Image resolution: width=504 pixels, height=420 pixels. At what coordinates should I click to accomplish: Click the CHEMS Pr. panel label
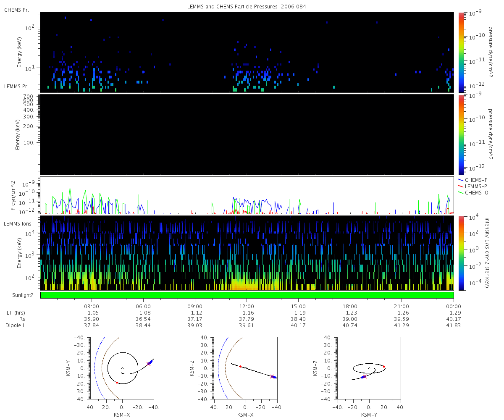[x=16, y=10]
